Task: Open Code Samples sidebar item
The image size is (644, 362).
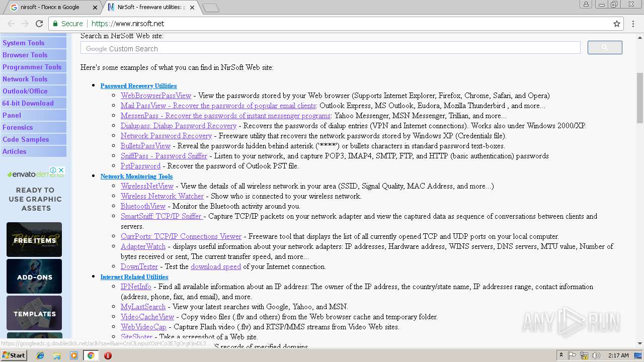Action: point(33,139)
